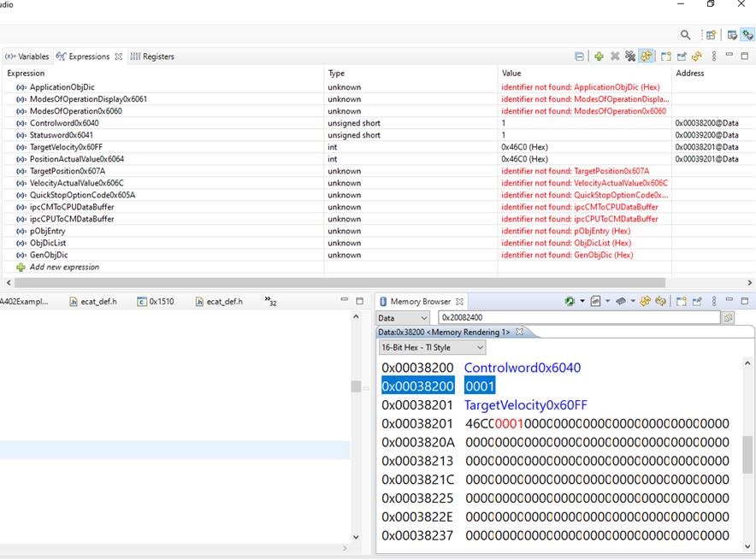The height and width of the screenshot is (560, 756).
Task: Open New Memory Browser view icon
Action: coord(682,301)
